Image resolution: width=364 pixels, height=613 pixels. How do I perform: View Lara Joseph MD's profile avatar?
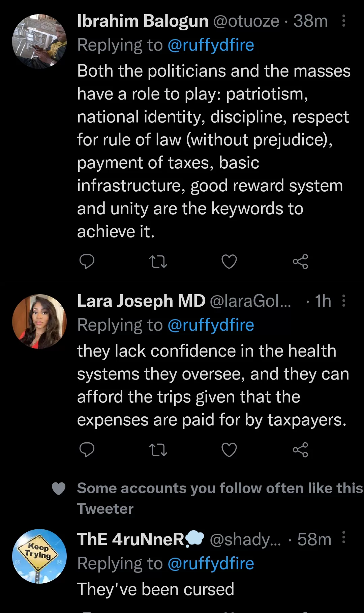coord(39,321)
